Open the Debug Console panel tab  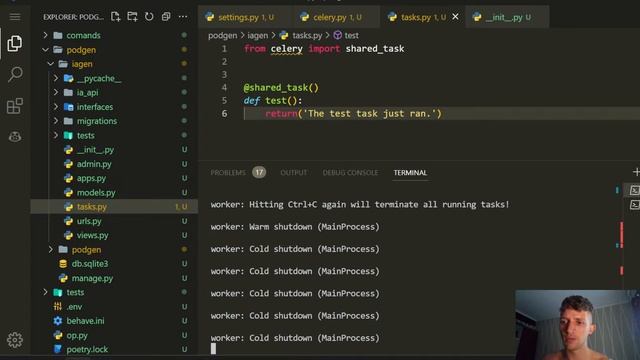coord(350,173)
